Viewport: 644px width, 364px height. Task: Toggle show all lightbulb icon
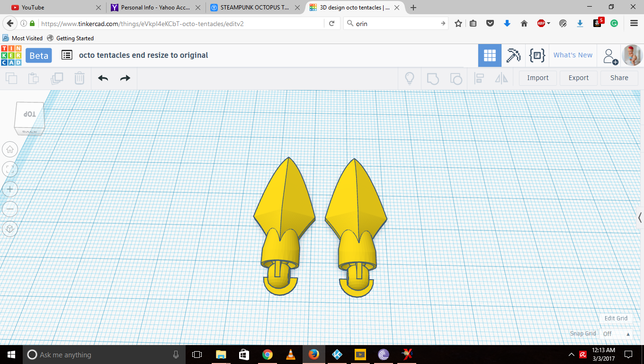410,78
